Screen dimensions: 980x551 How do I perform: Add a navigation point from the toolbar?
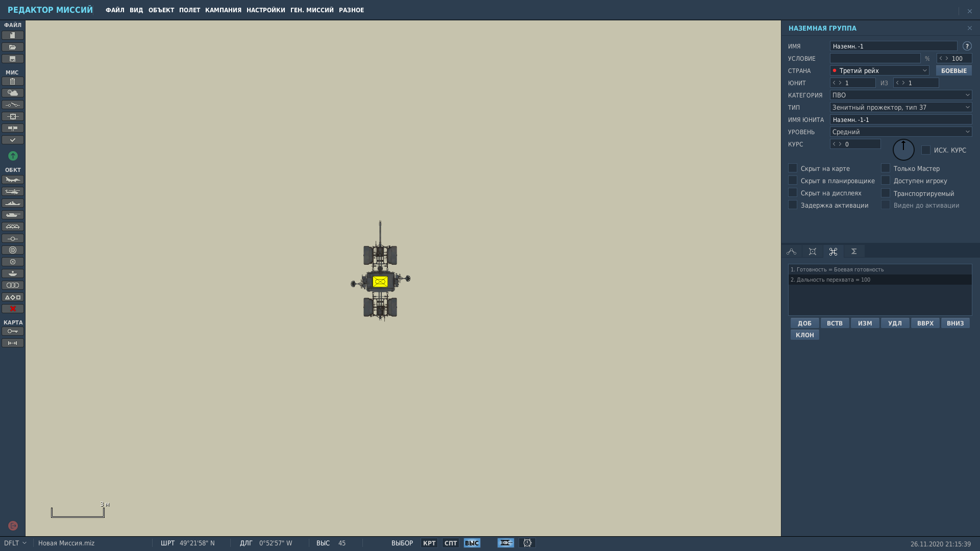[x=13, y=238]
